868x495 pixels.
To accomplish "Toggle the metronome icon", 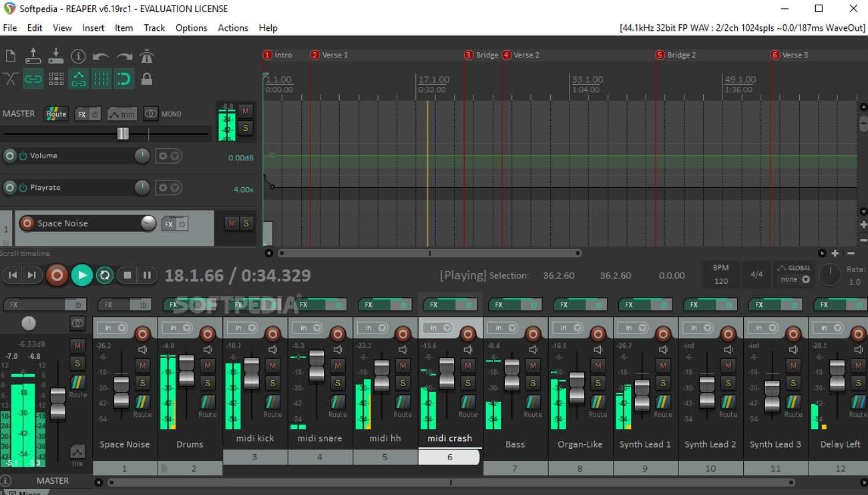I will point(147,56).
